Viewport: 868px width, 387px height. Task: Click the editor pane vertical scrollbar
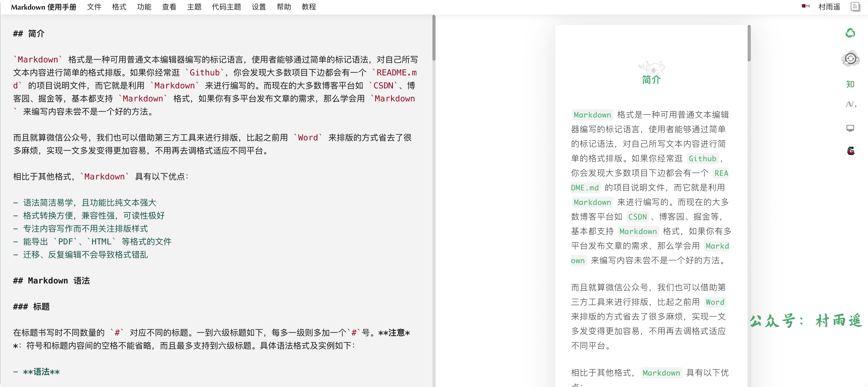(x=434, y=38)
